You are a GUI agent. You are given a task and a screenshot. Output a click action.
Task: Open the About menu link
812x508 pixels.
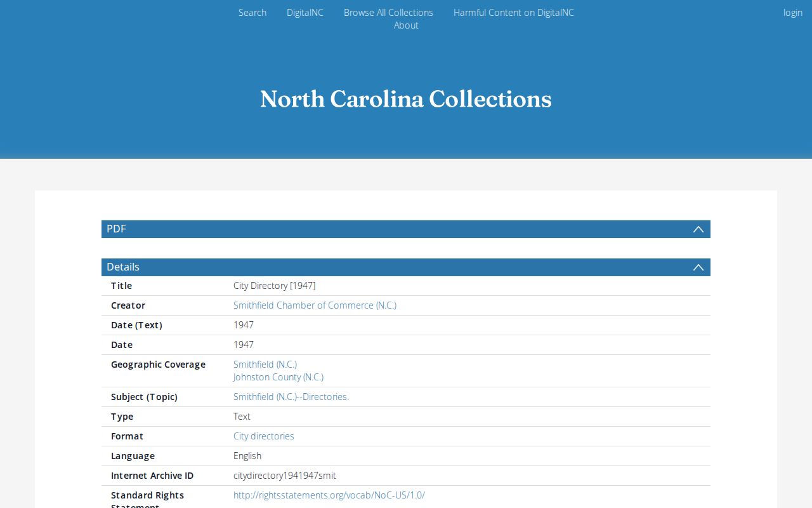[406, 25]
